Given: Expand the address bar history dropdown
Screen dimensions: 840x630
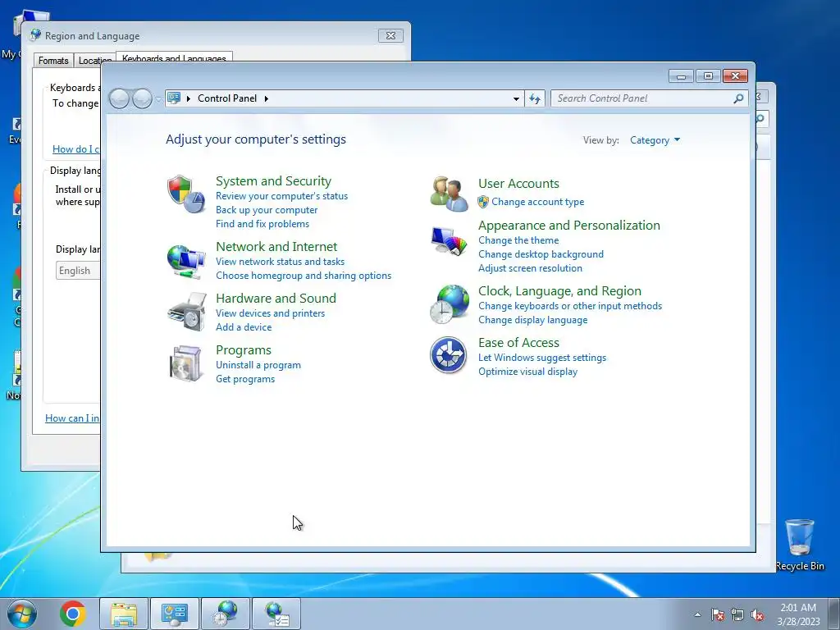Looking at the screenshot, I should tap(516, 98).
